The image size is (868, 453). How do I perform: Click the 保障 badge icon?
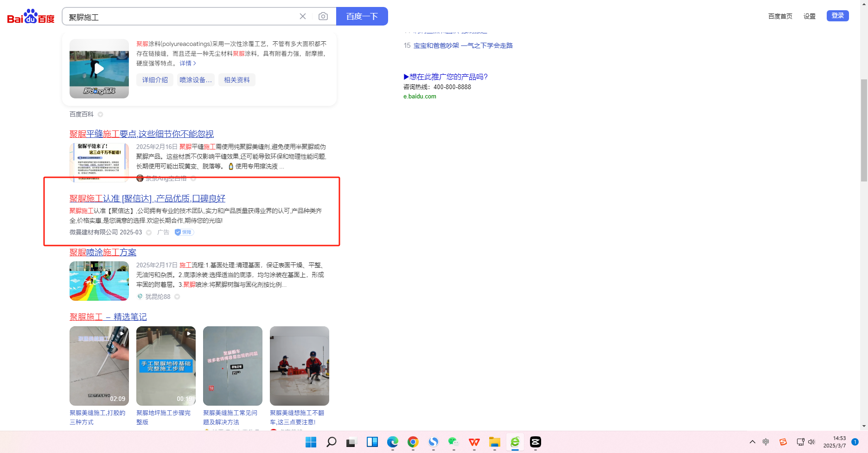click(x=184, y=232)
